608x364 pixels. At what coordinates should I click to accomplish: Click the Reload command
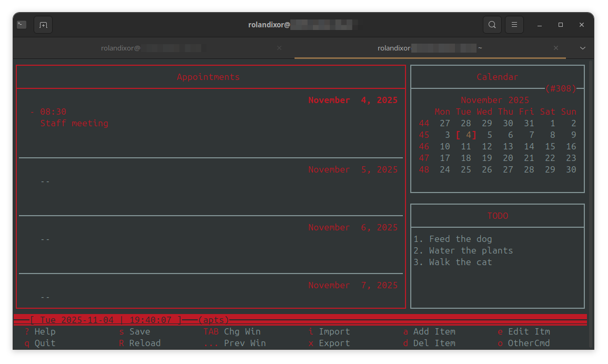pyautogui.click(x=140, y=343)
